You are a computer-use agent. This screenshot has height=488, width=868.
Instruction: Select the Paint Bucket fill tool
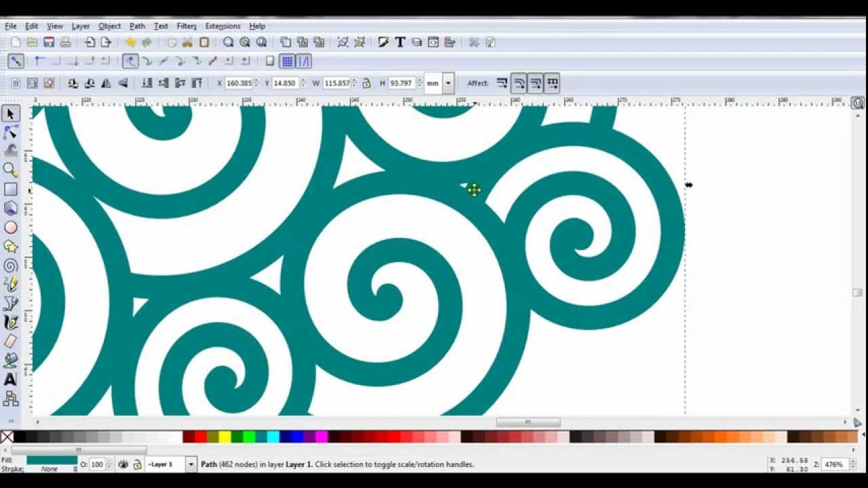point(10,361)
